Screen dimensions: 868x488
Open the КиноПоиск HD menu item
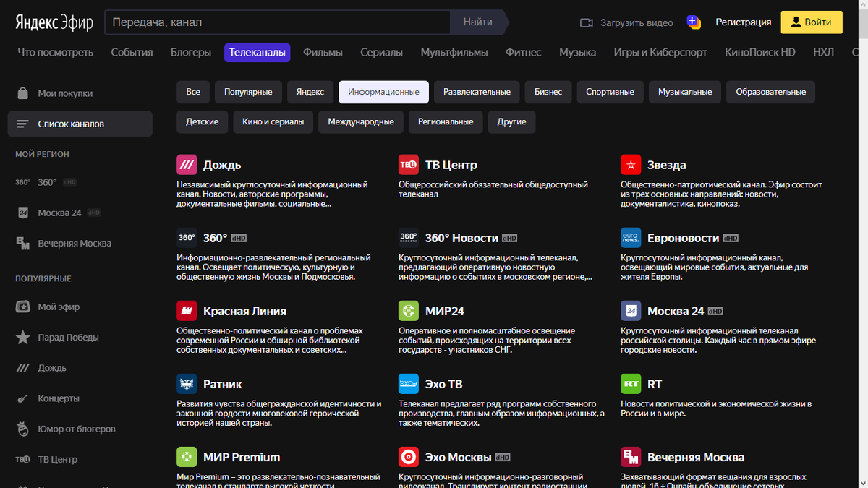tap(760, 52)
